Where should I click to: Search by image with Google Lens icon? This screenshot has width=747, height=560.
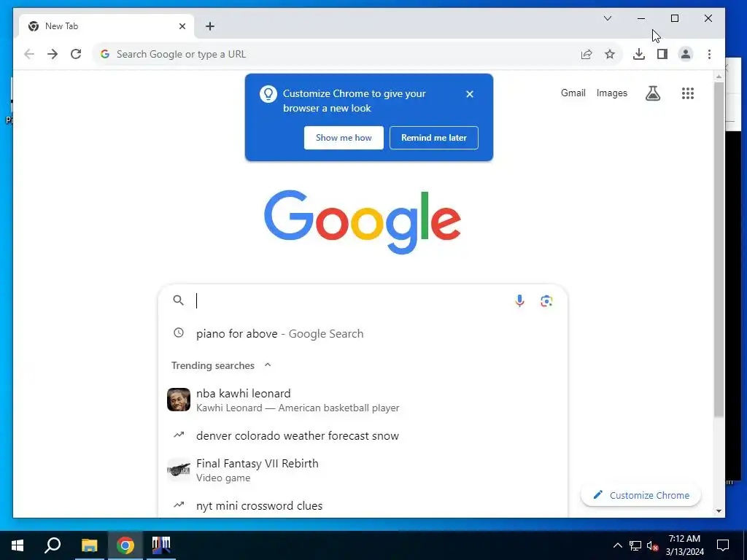coord(546,301)
